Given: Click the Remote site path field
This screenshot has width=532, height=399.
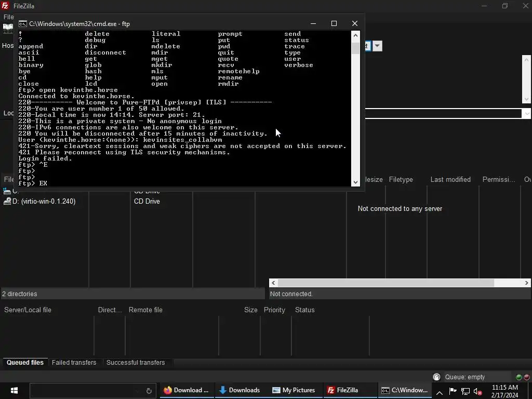Looking at the screenshot, I should pos(443,114).
